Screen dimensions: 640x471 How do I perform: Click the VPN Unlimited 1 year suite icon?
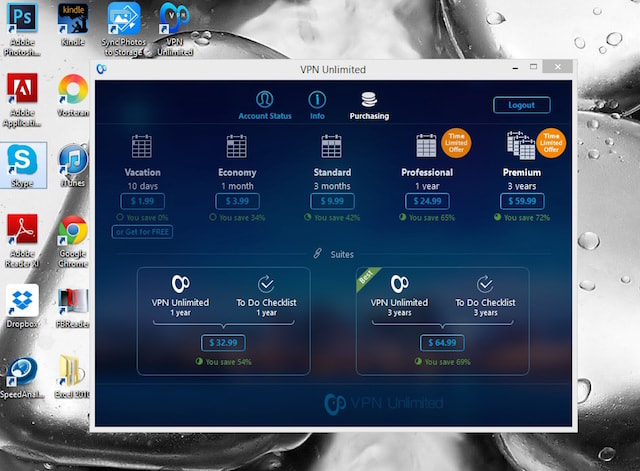pyautogui.click(x=180, y=284)
